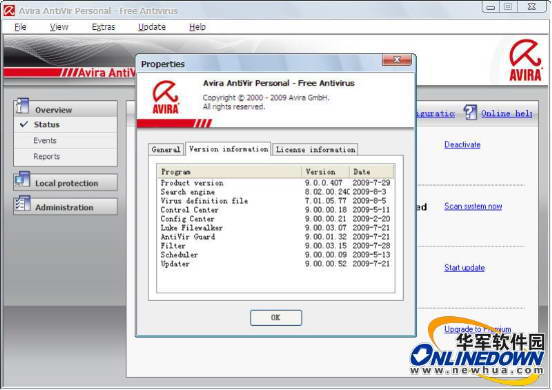Click the Deactivate link
The image size is (552, 390).
[x=462, y=145]
